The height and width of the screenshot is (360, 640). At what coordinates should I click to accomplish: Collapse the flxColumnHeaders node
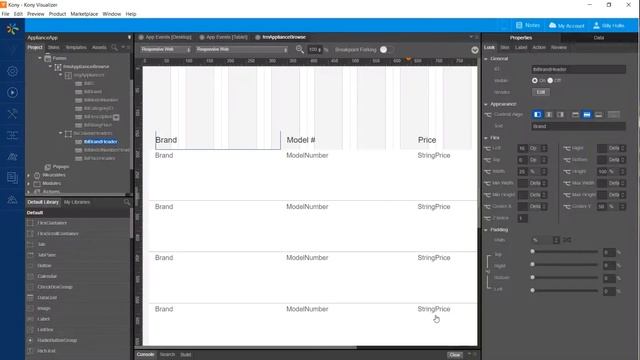coord(60,133)
